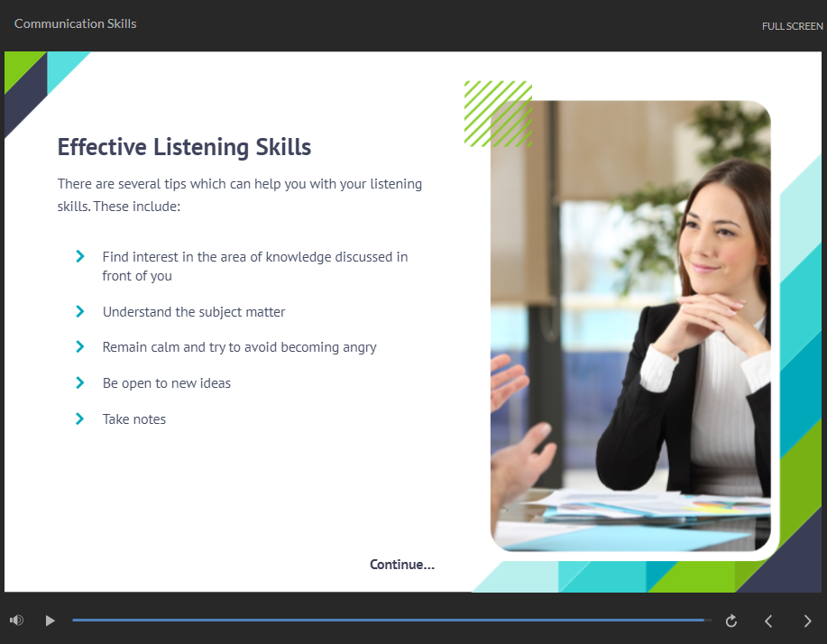
Task: Click the chevron beside Remain calm bullet
Action: coord(80,346)
